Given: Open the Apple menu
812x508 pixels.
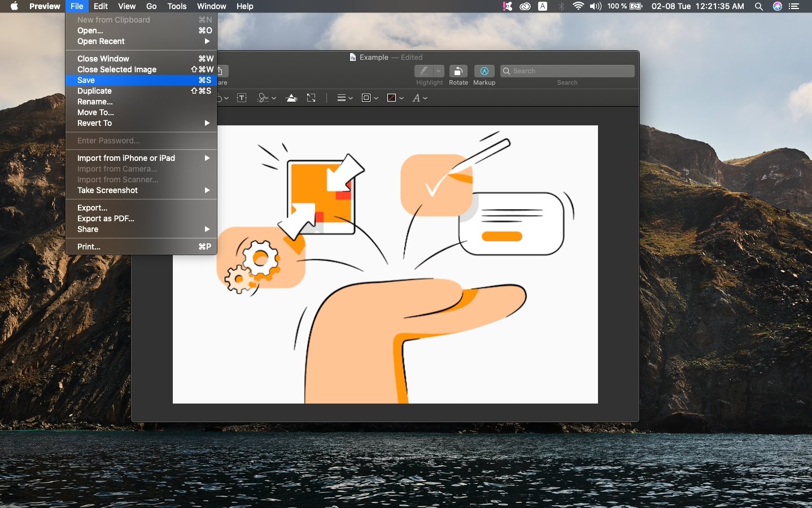Looking at the screenshot, I should tap(14, 6).
